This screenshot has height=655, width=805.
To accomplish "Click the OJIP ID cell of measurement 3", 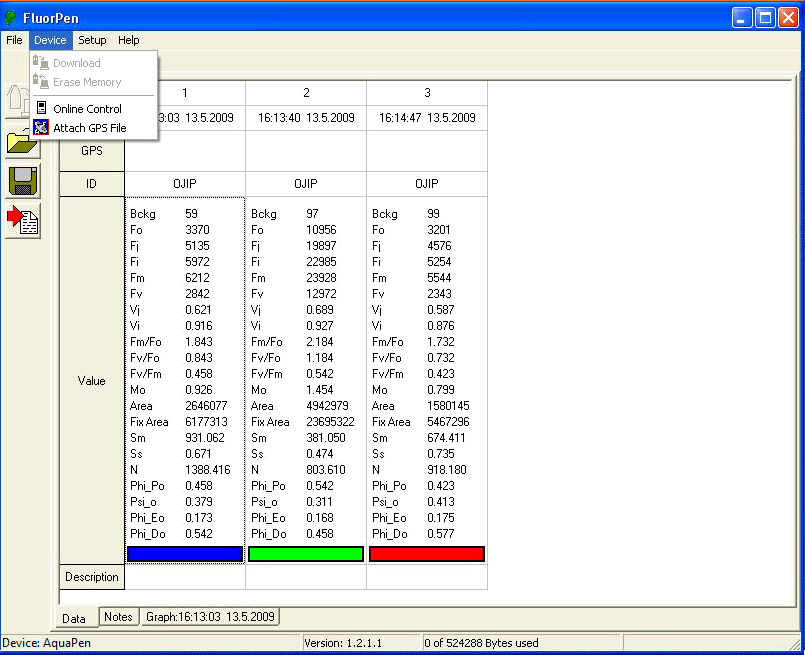I will click(x=427, y=184).
